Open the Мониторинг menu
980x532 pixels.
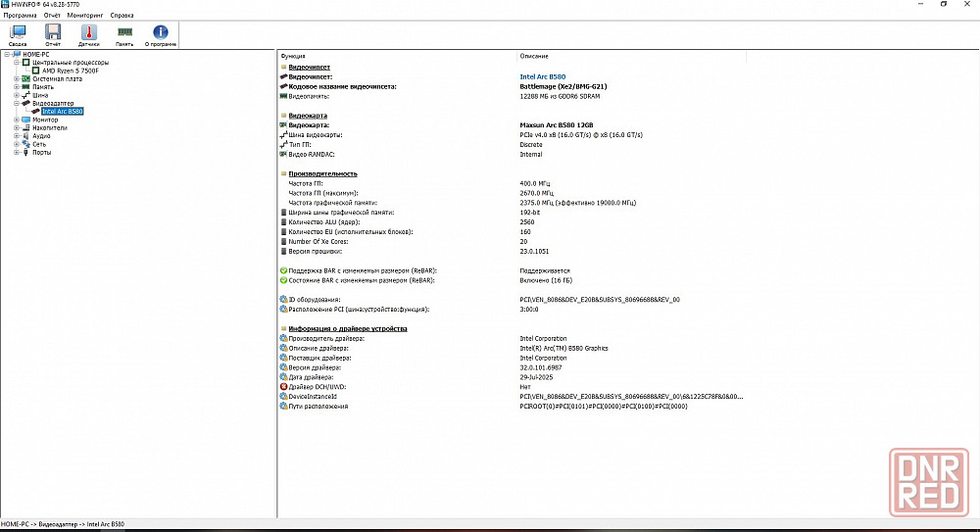(85, 15)
